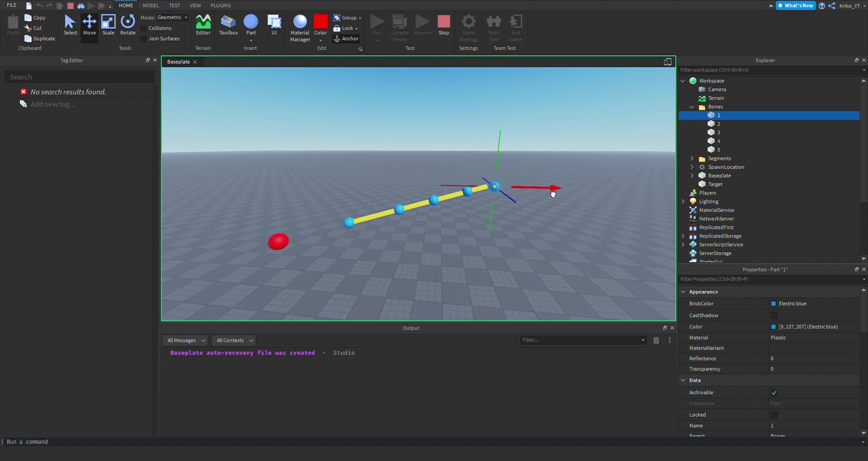This screenshot has height=461, width=868.
Task: Click the red Color swatch in ribbon
Action: pos(321,22)
